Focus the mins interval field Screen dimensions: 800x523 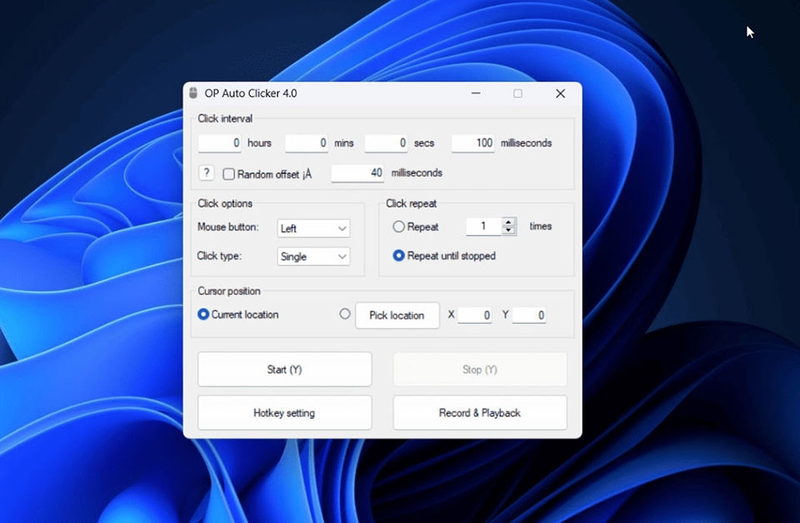306,143
